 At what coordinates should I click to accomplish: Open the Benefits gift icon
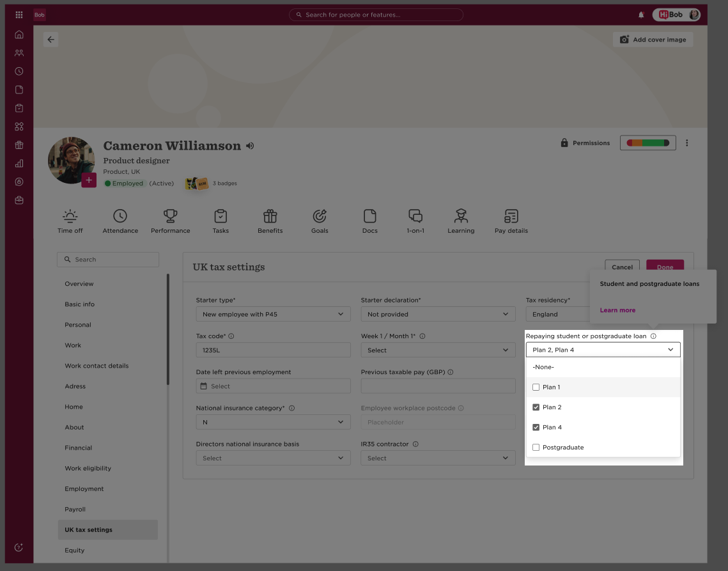pos(270,216)
